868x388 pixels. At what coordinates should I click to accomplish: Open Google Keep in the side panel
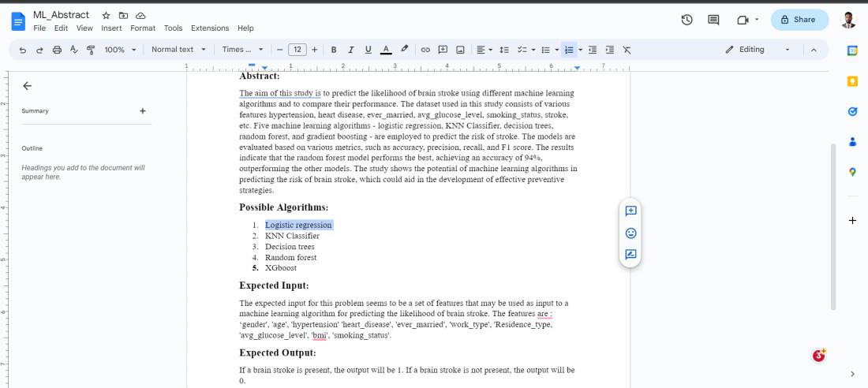852,81
